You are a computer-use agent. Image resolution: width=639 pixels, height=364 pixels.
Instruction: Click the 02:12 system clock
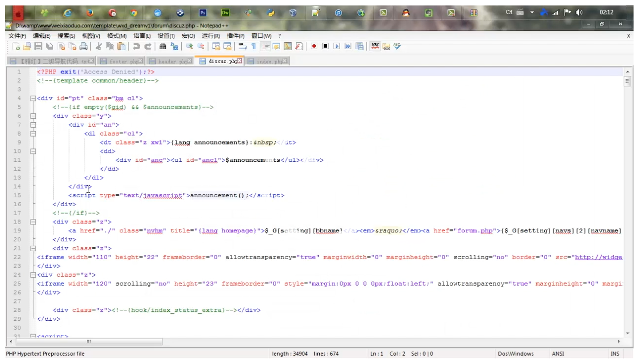click(x=606, y=12)
